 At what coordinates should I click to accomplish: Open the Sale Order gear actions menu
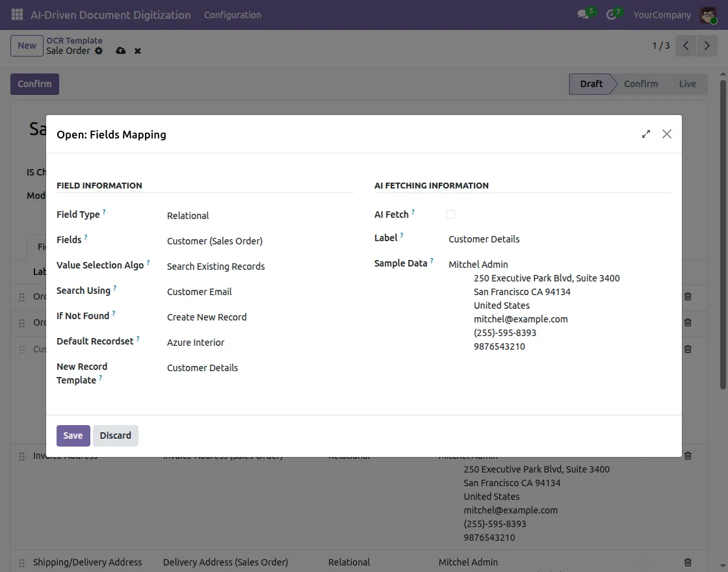[99, 51]
